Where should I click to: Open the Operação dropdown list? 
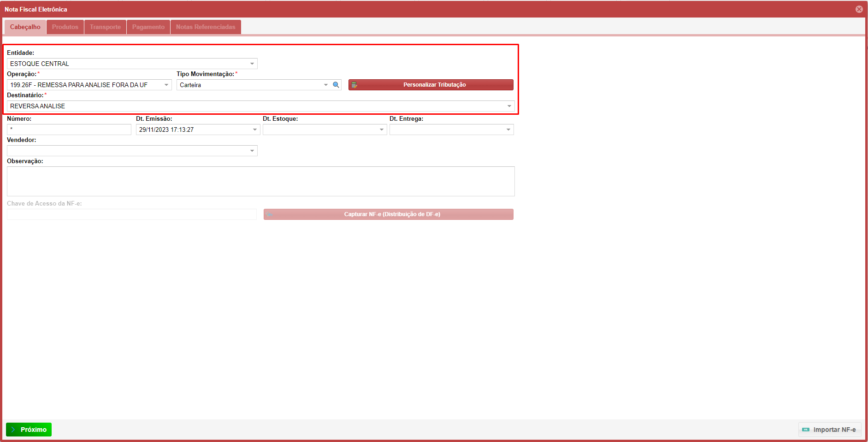click(x=166, y=85)
